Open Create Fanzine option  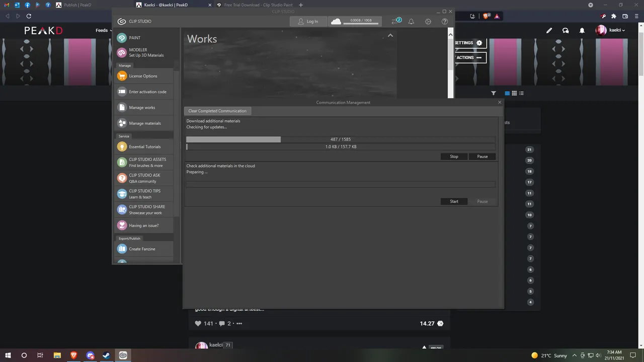coord(143,249)
